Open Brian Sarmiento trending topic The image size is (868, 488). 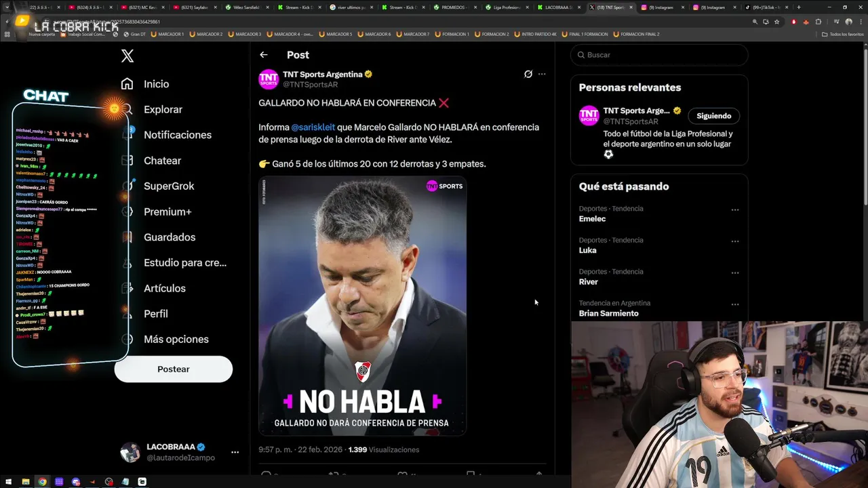click(x=608, y=313)
